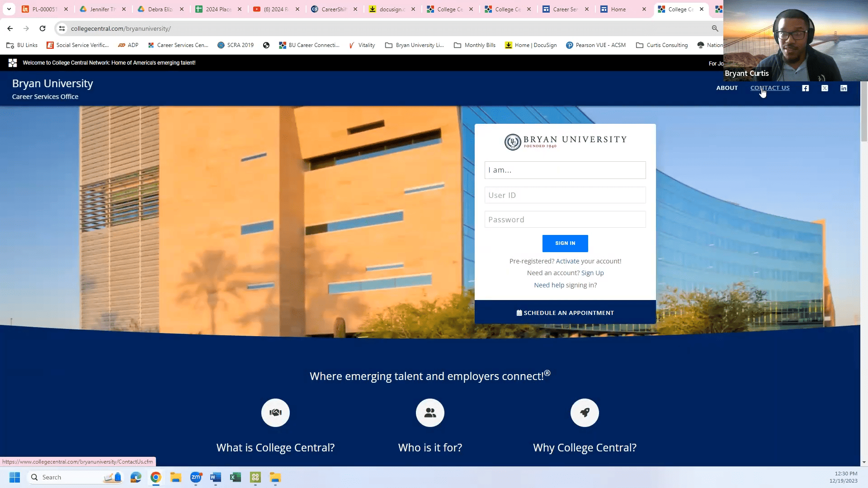Open the ADP bookmark
868x488 pixels.
(x=128, y=45)
